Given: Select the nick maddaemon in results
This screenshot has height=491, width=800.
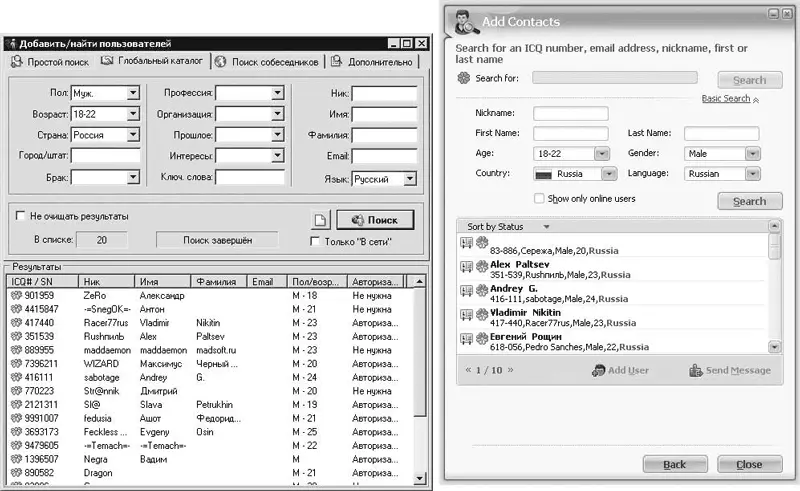Looking at the screenshot, I should click(107, 350).
